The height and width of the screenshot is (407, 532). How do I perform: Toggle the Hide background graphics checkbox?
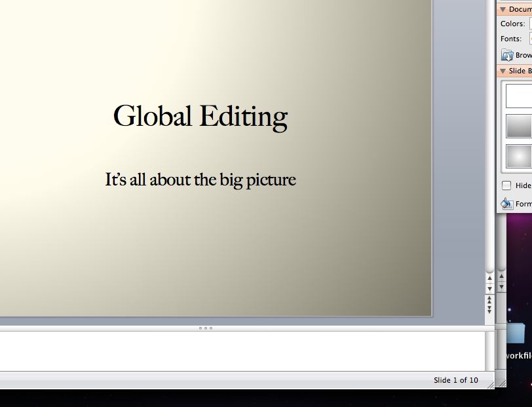[x=506, y=185]
